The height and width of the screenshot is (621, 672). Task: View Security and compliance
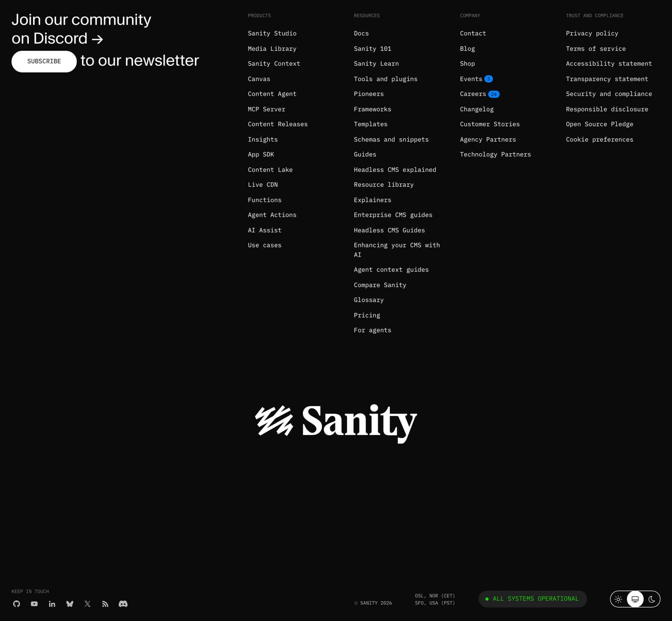tap(609, 94)
